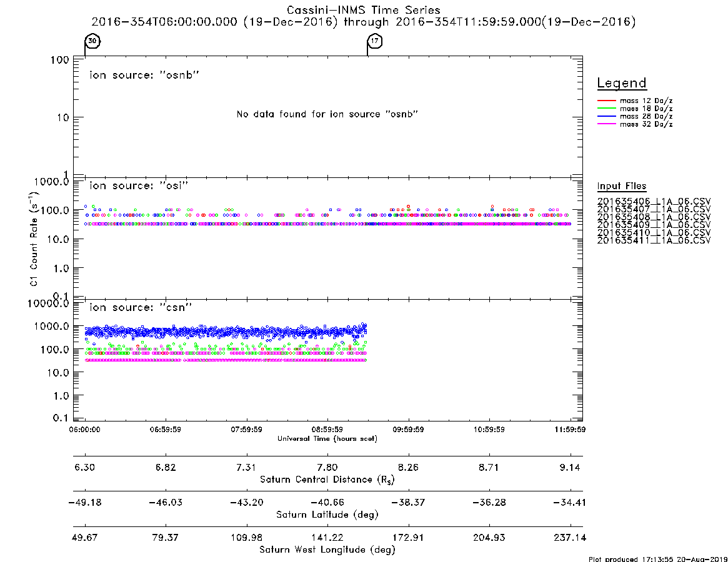Click the date range subtitle text

pyautogui.click(x=364, y=22)
